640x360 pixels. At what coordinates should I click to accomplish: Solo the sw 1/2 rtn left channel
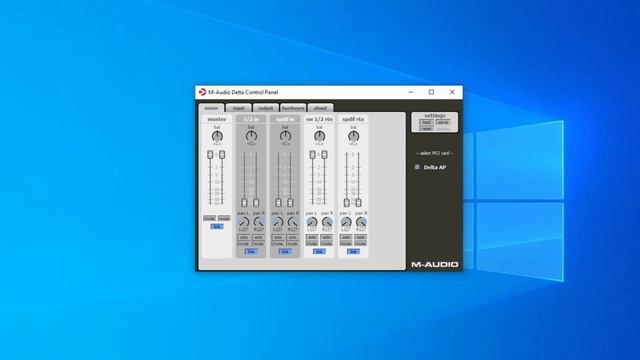click(312, 237)
